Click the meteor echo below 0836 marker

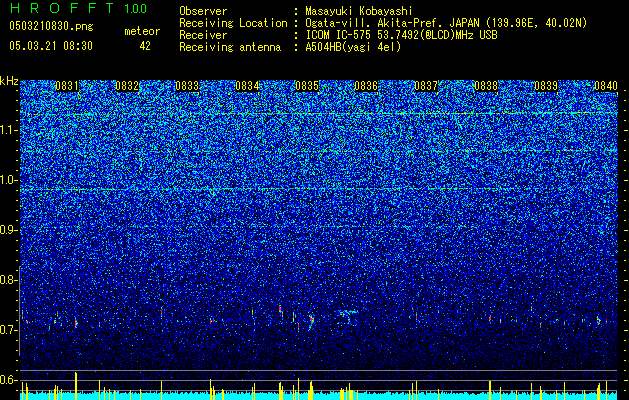click(x=349, y=316)
